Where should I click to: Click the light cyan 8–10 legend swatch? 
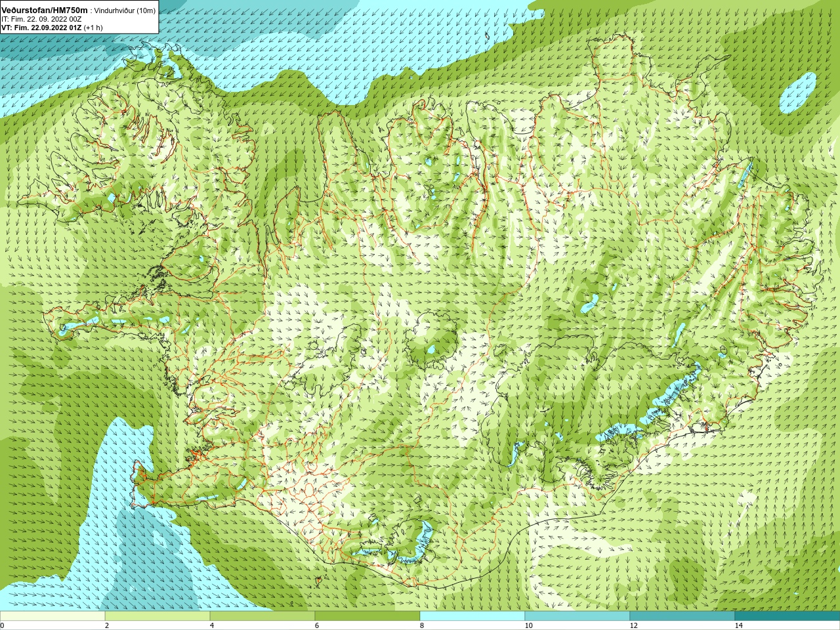[x=472, y=616]
